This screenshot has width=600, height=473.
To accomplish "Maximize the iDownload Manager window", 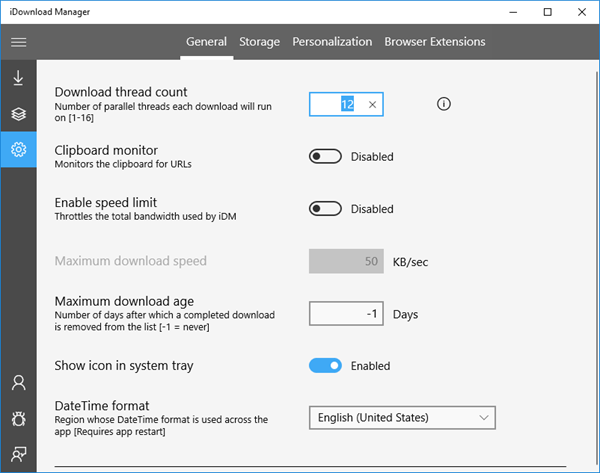I will pos(547,12).
